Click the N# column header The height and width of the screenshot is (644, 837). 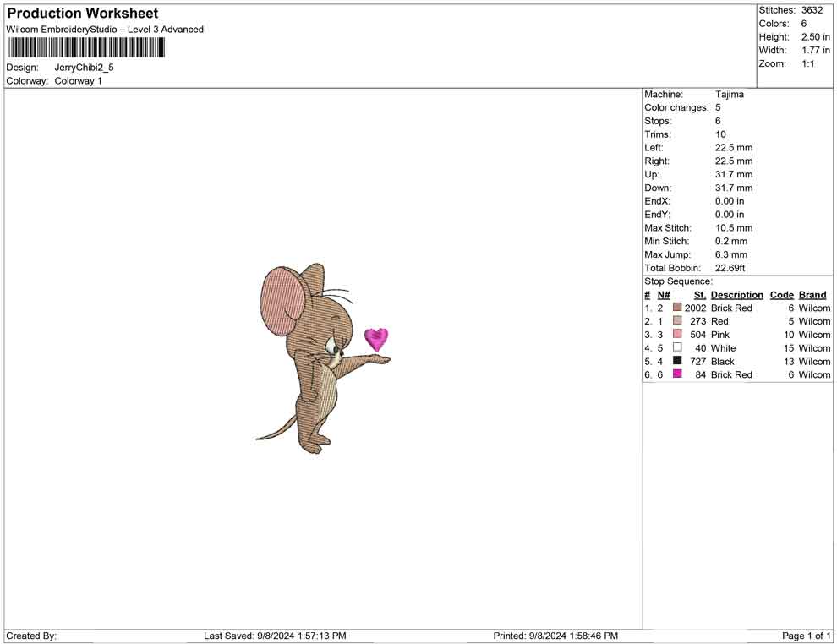click(x=664, y=294)
